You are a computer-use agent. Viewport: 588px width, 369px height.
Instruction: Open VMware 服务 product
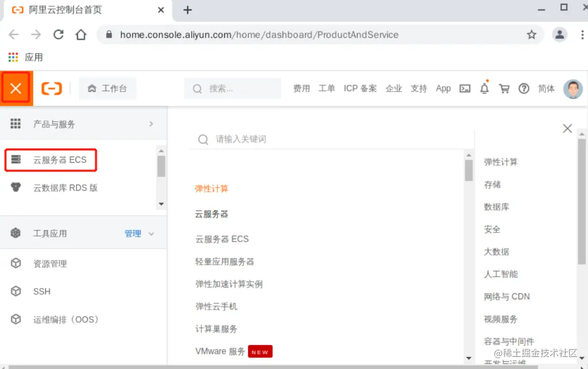tap(220, 351)
